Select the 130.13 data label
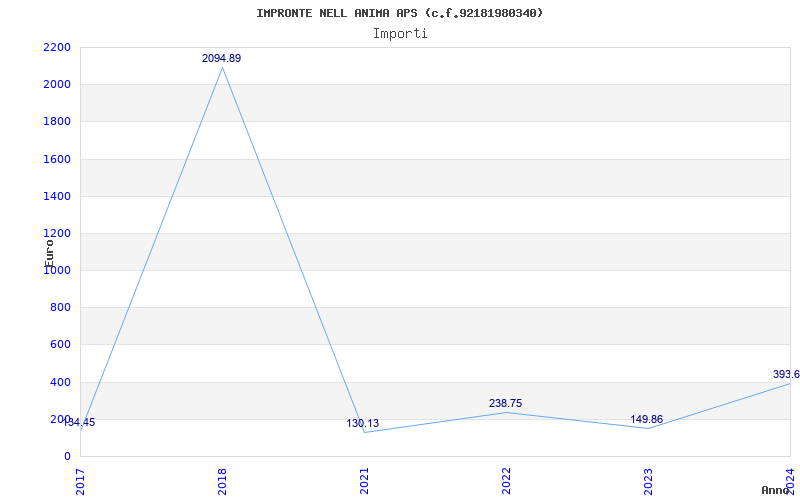The width and height of the screenshot is (800, 500). click(x=363, y=423)
